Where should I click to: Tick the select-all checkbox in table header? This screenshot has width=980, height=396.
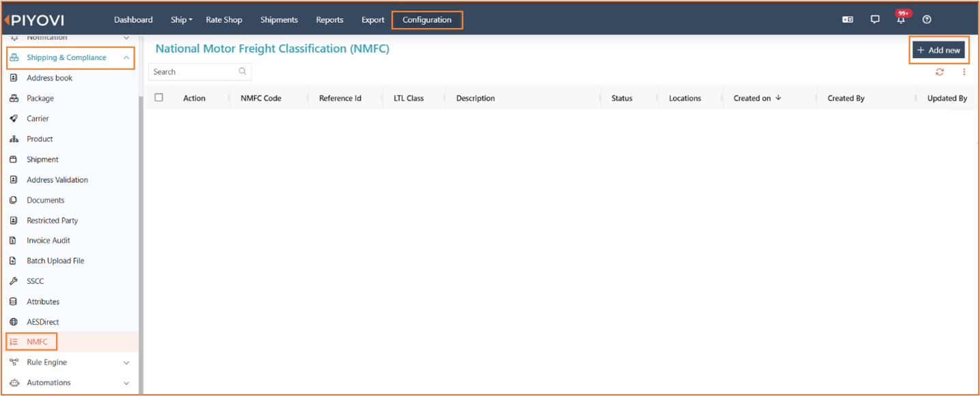159,98
